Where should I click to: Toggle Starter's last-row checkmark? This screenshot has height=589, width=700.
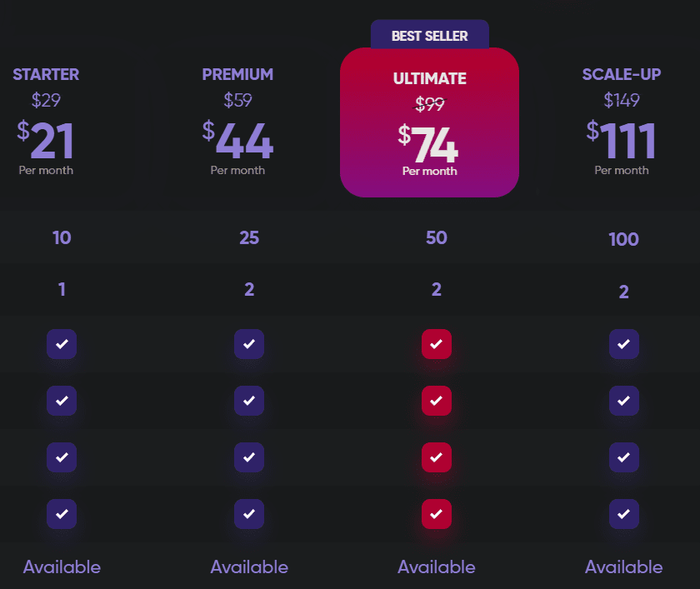[62, 514]
